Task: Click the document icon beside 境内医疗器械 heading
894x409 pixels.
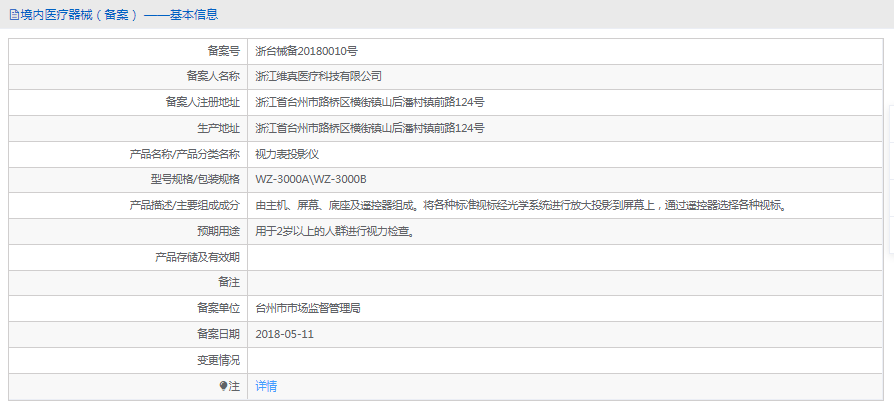Action: pos(14,15)
